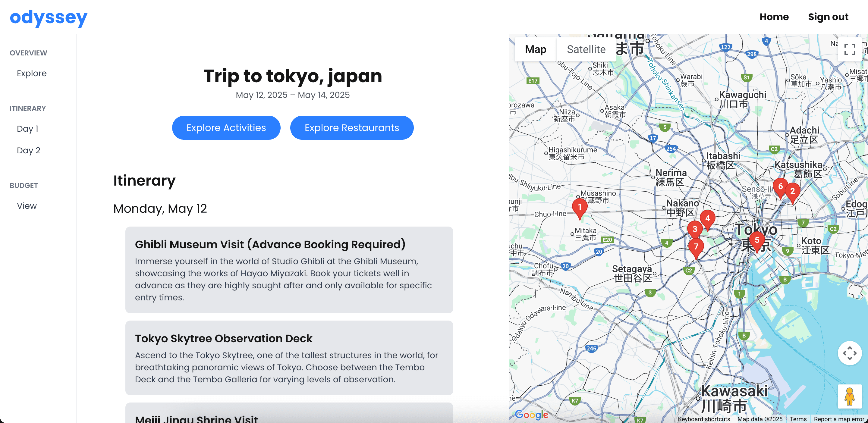View the budget section
This screenshot has width=868, height=423.
(x=27, y=206)
